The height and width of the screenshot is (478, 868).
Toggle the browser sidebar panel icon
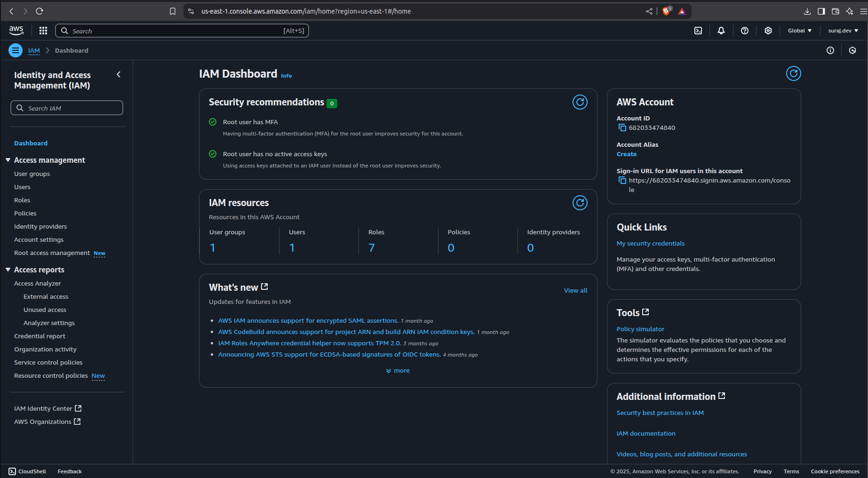(x=821, y=11)
